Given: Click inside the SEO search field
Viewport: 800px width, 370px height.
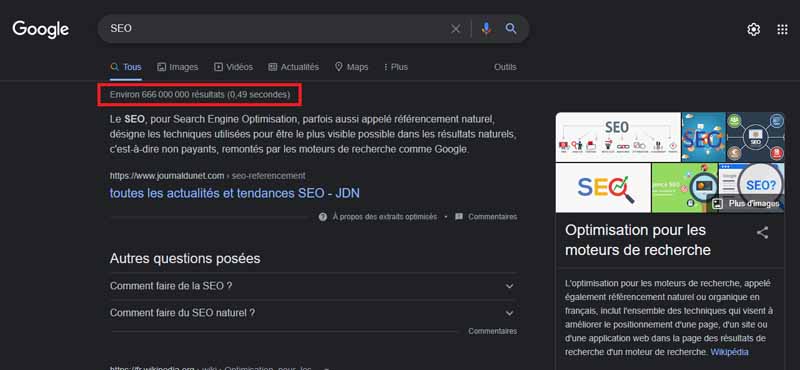Looking at the screenshot, I should (x=276, y=29).
